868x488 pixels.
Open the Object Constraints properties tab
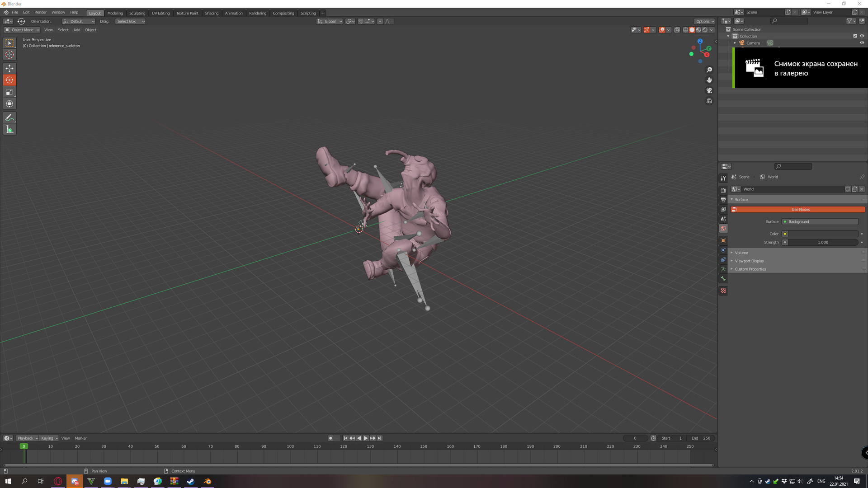[x=723, y=259]
